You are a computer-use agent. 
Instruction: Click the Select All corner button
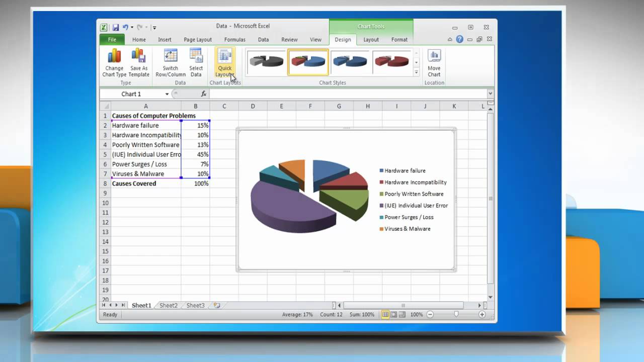[105, 106]
